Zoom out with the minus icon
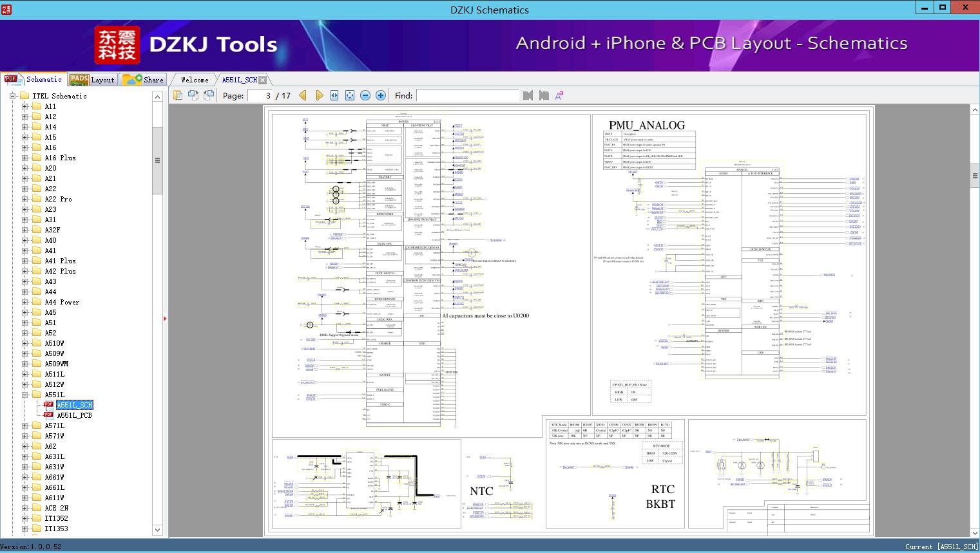 click(365, 95)
